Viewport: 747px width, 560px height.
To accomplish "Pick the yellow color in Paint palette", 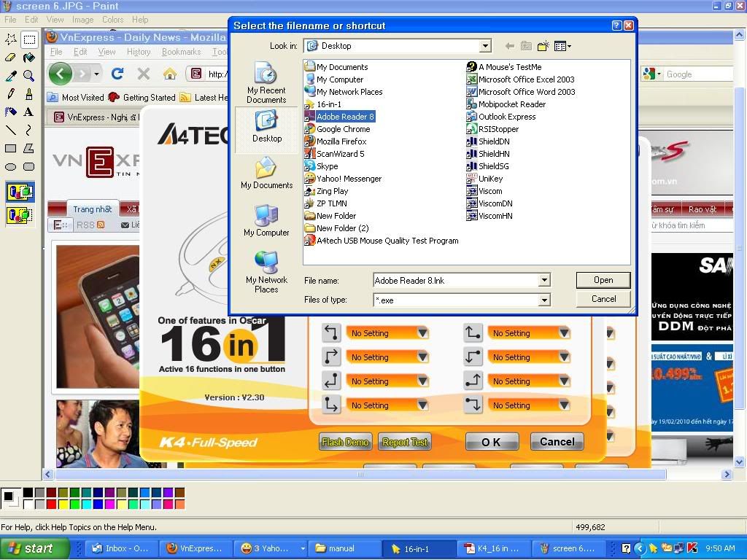I will coord(63,504).
